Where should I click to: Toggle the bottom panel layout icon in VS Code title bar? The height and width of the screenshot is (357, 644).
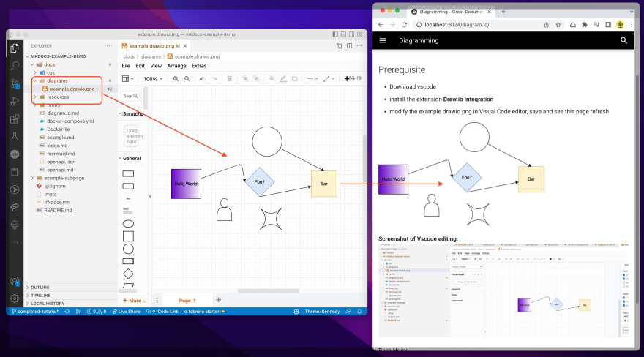pyautogui.click(x=344, y=34)
